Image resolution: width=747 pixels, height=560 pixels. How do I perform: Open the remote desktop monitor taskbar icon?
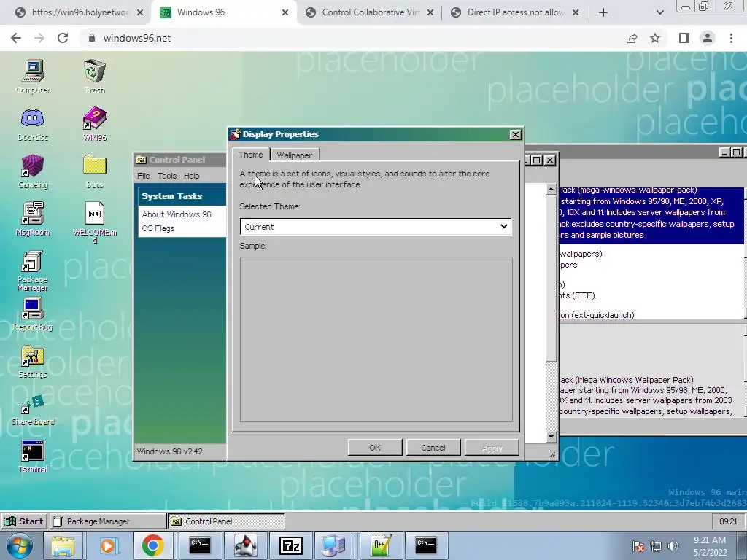333,545
